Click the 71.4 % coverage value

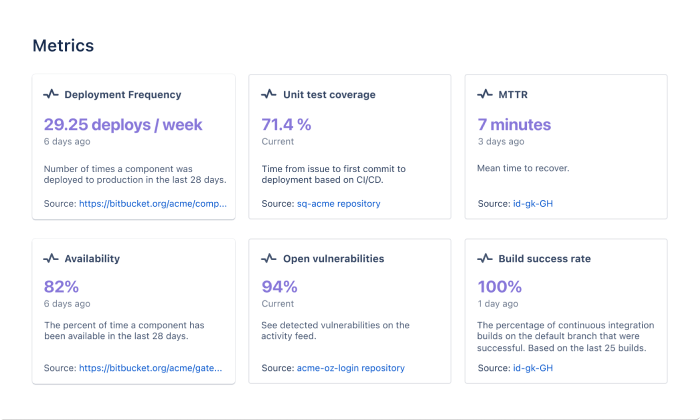(286, 125)
